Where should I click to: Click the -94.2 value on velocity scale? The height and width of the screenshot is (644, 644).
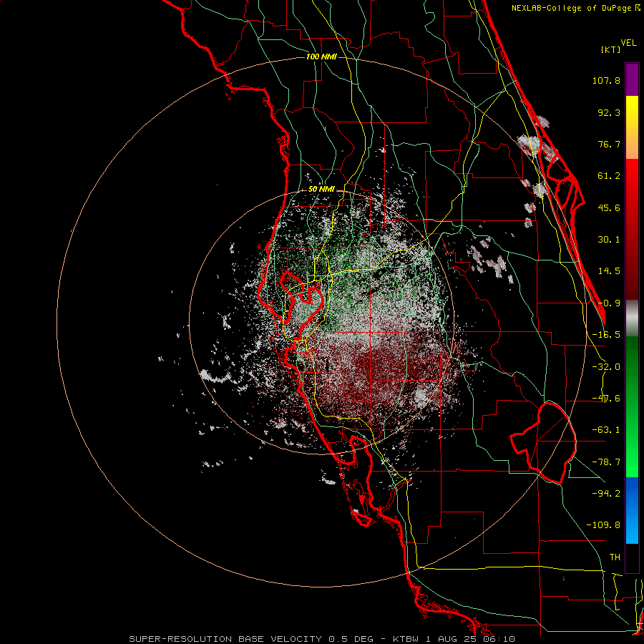tap(606, 493)
